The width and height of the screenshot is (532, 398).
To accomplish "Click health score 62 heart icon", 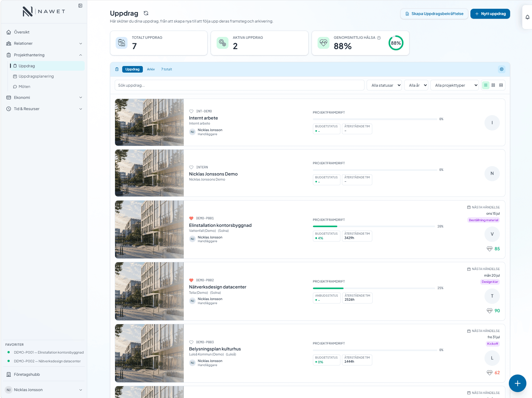I will click(489, 373).
